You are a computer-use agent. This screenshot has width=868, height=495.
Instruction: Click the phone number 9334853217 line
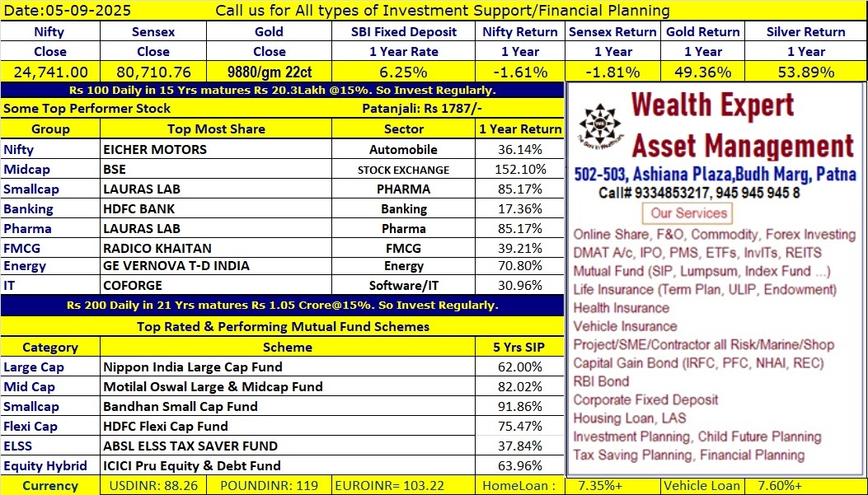[x=699, y=193]
